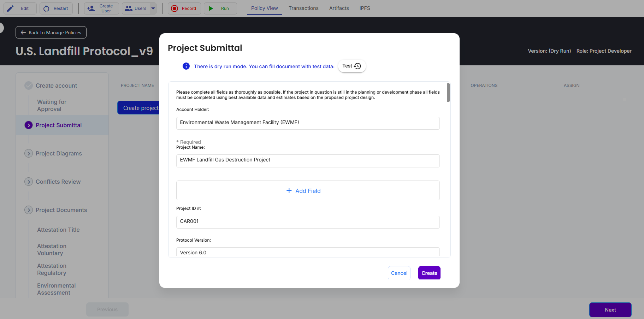Click the Edit pencil icon
Image resolution: width=644 pixels, height=319 pixels.
[11, 8]
